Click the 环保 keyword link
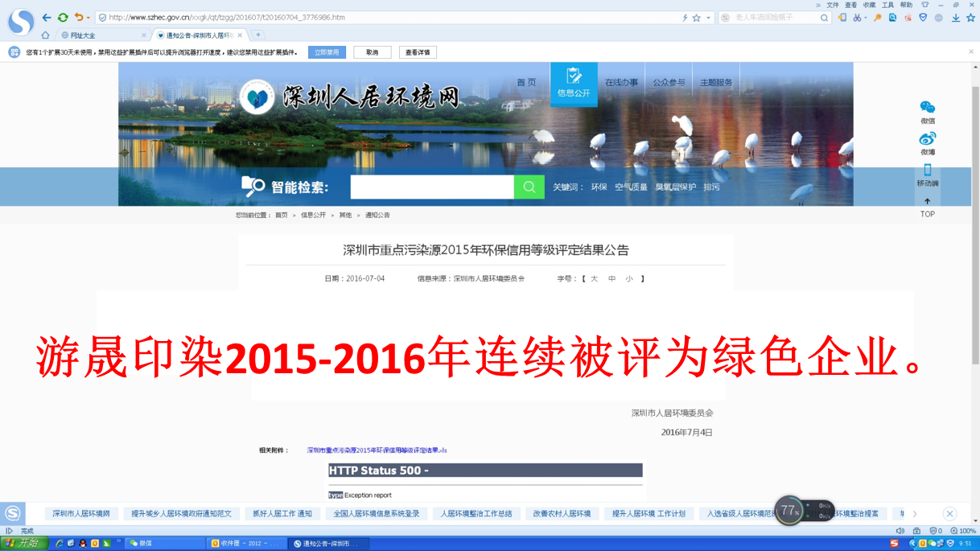The height and width of the screenshot is (551, 980). pyautogui.click(x=599, y=187)
